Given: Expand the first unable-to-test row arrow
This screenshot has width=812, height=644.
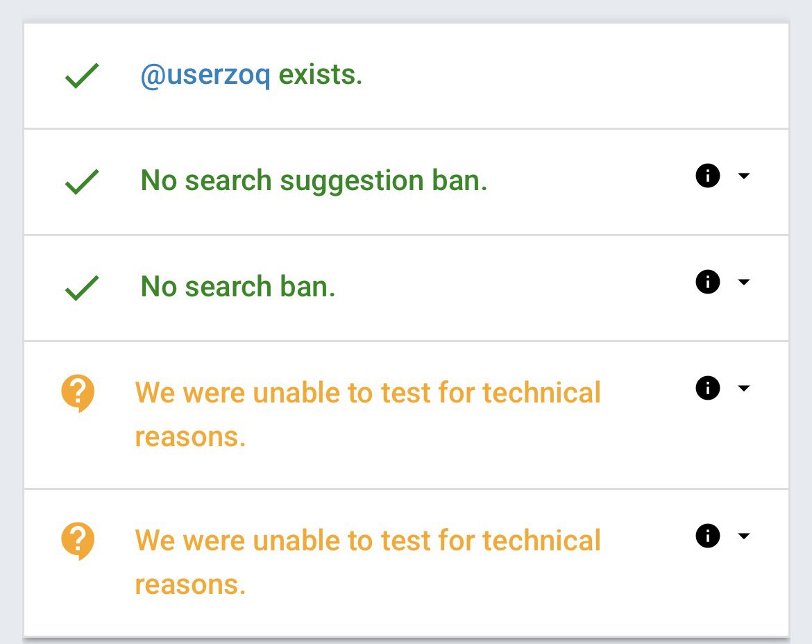Looking at the screenshot, I should point(744,388).
